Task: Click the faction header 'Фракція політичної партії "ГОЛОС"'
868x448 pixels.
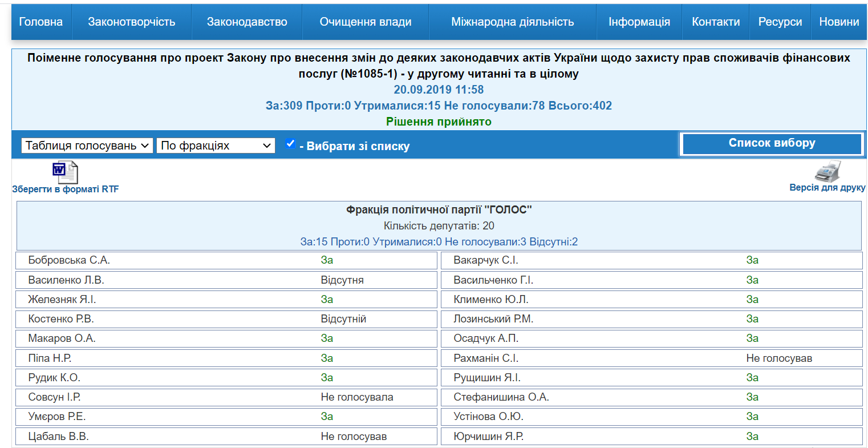Action: (439, 210)
